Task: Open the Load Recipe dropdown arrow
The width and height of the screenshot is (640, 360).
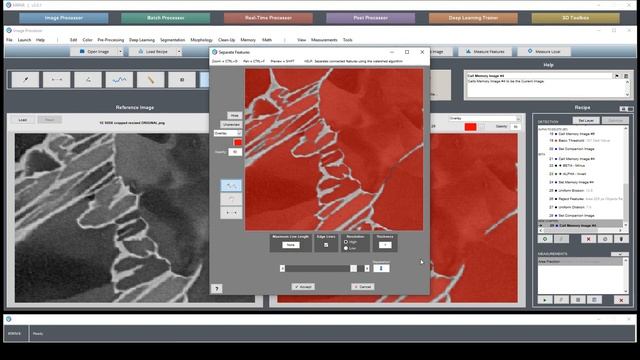Action: tap(179, 52)
